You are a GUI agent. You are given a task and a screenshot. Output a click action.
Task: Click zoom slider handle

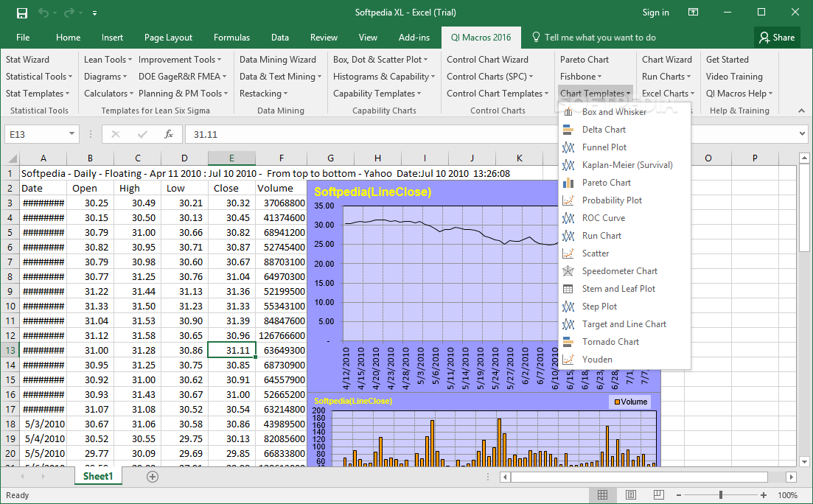(x=721, y=495)
